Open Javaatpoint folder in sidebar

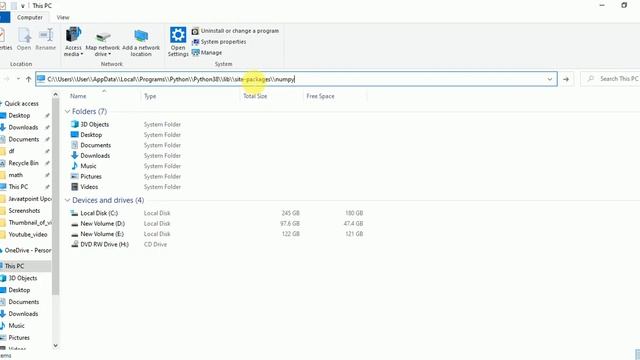(29, 199)
